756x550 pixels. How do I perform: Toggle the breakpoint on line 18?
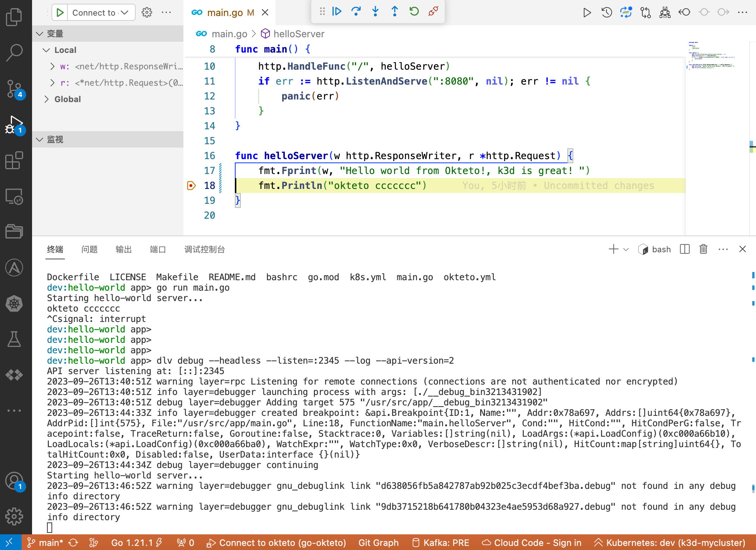click(x=191, y=186)
